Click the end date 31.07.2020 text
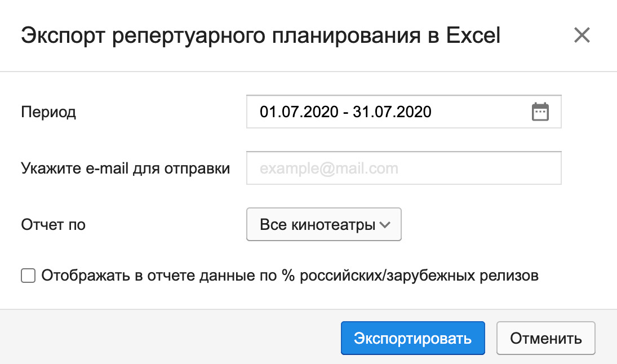The height and width of the screenshot is (364, 617). click(x=392, y=112)
